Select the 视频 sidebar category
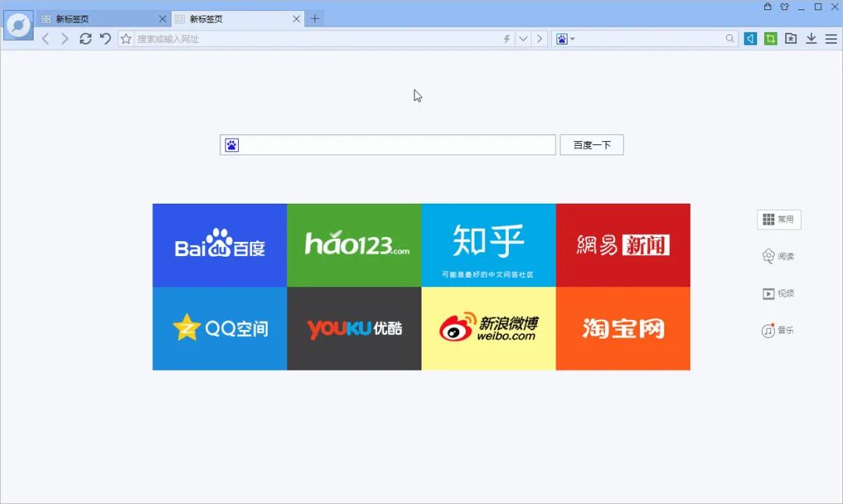 pyautogui.click(x=778, y=293)
